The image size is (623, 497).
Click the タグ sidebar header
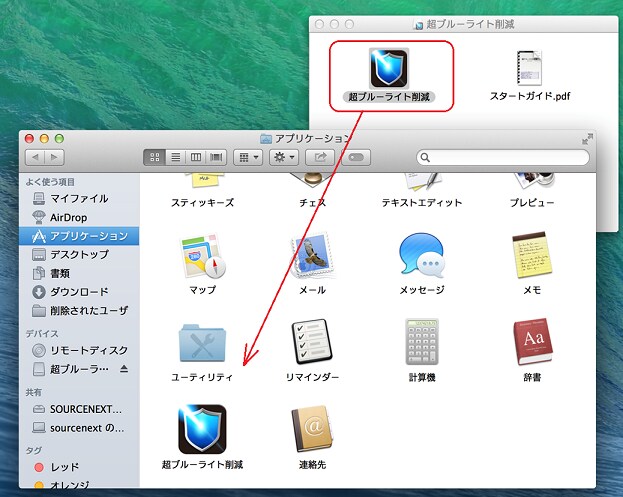[x=33, y=451]
